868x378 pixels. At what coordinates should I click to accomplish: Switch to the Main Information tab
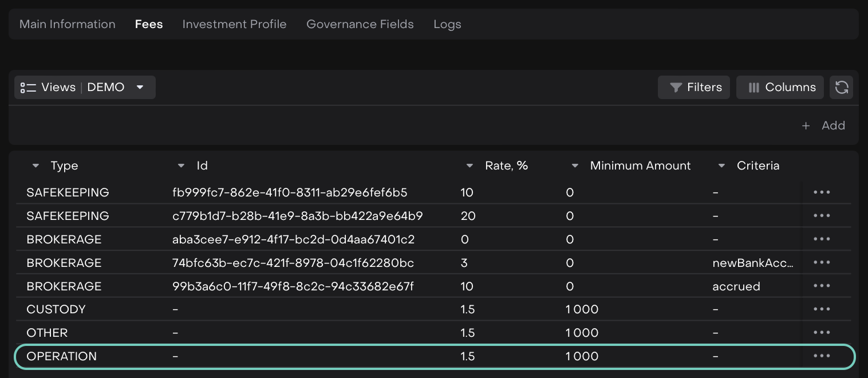(x=68, y=24)
